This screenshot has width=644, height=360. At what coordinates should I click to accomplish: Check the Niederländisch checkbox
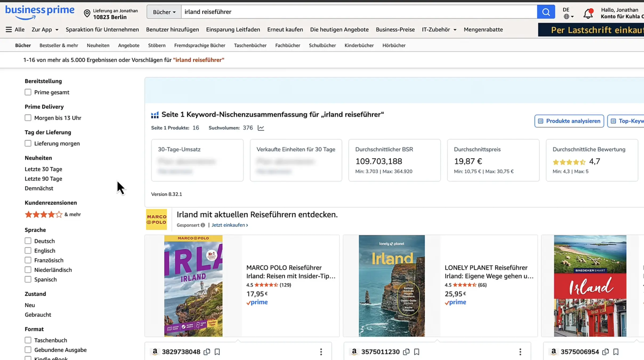click(x=28, y=270)
